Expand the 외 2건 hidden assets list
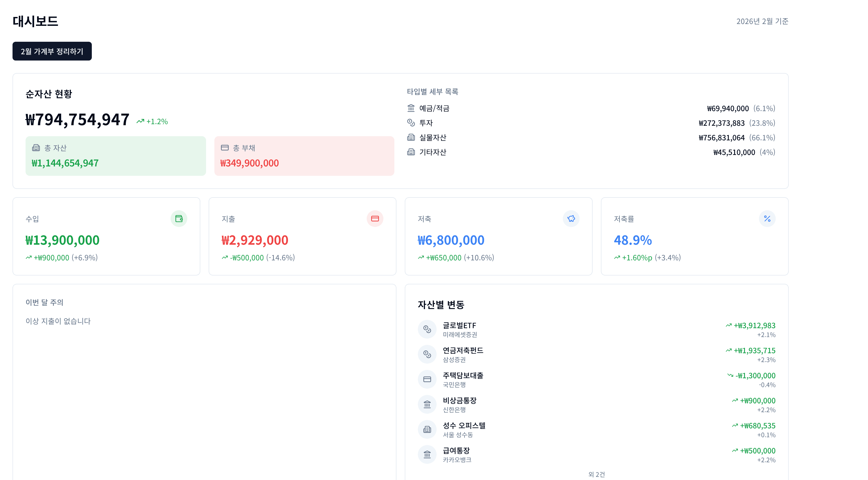Image resolution: width=868 pixels, height=480 pixels. [596, 474]
